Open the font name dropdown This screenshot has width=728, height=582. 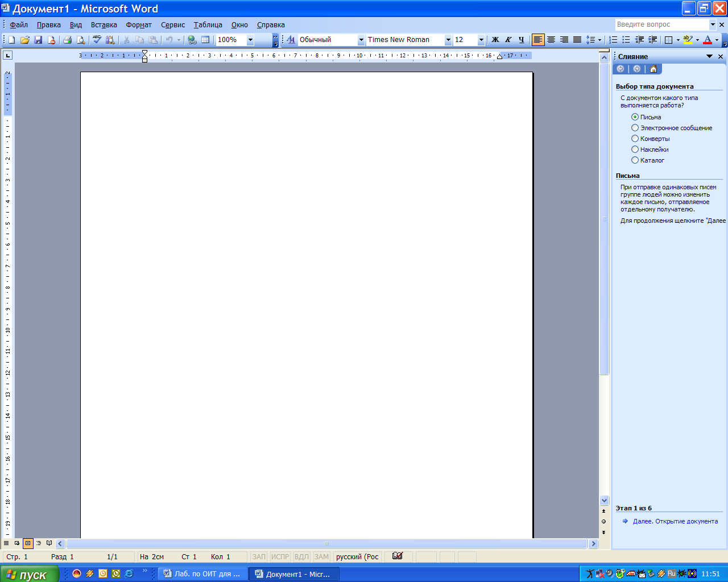(448, 40)
